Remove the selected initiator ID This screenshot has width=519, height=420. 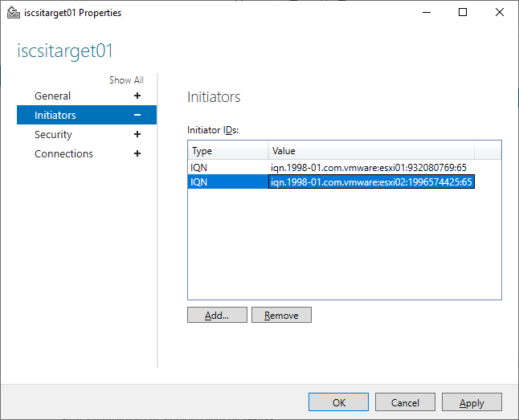pyautogui.click(x=281, y=315)
